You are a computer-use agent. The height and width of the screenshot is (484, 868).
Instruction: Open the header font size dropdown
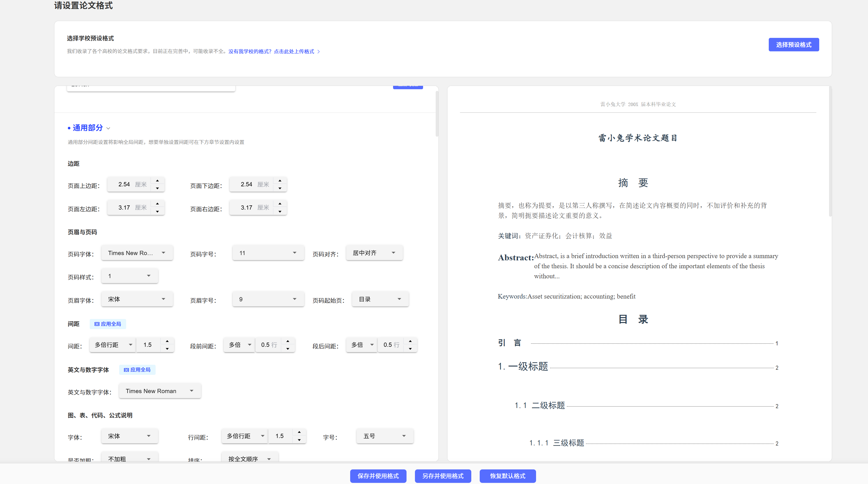click(268, 299)
